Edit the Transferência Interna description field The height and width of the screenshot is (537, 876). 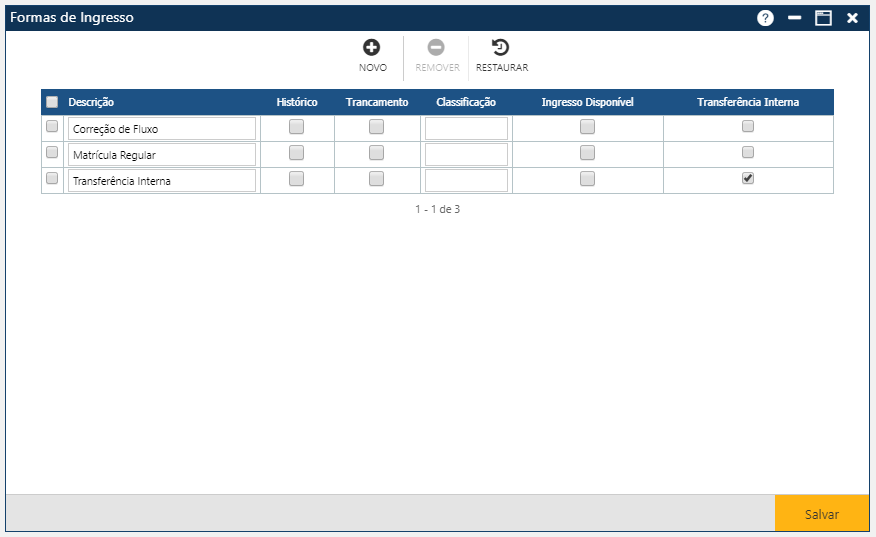(162, 181)
